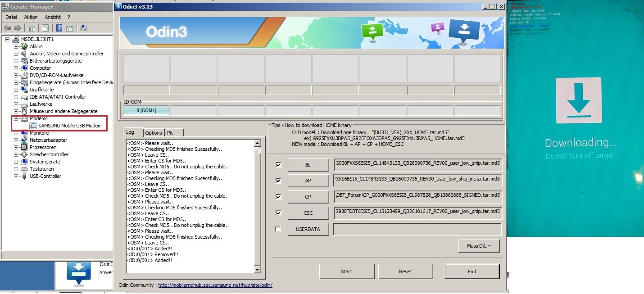This screenshot has width=644, height=294.
Task: Uncheck the CP checkbox in Odin3
Action: [278, 197]
